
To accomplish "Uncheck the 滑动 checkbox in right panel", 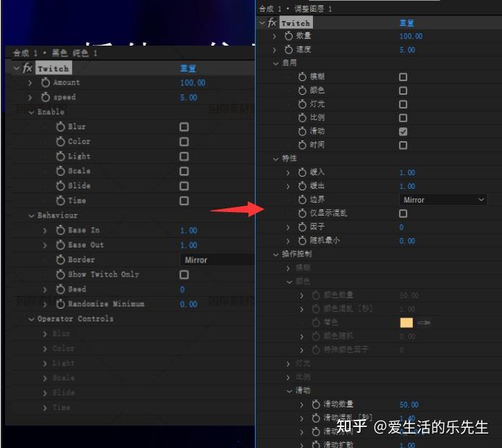I will click(x=403, y=132).
